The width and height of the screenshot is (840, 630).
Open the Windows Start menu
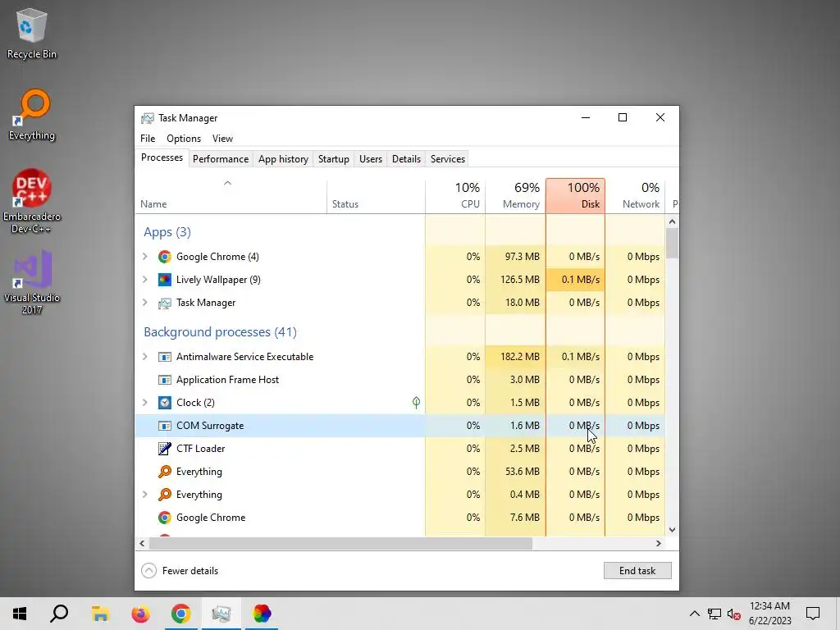20,614
